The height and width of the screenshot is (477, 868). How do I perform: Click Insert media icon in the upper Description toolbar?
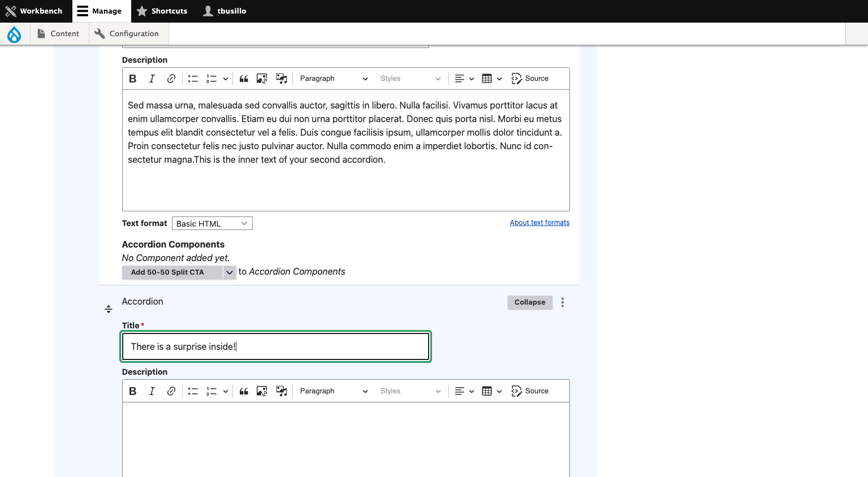282,79
